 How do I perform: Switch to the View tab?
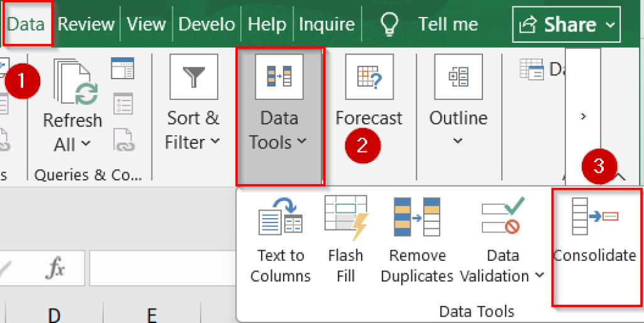click(x=146, y=25)
